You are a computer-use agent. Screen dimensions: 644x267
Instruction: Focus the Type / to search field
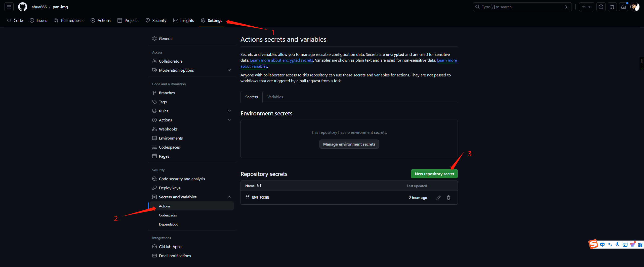[x=518, y=7]
